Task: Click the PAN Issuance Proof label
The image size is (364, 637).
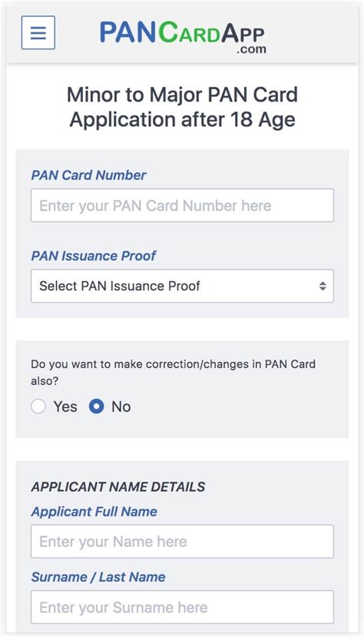Action: tap(94, 256)
